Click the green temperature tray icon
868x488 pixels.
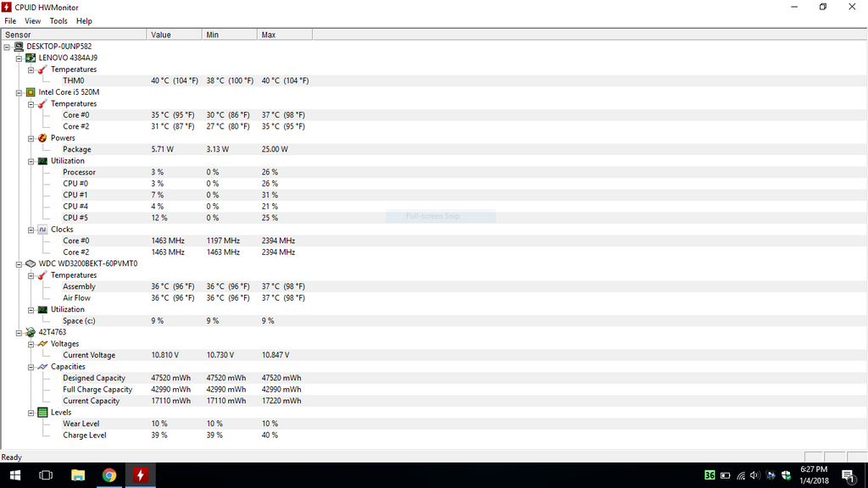point(709,475)
